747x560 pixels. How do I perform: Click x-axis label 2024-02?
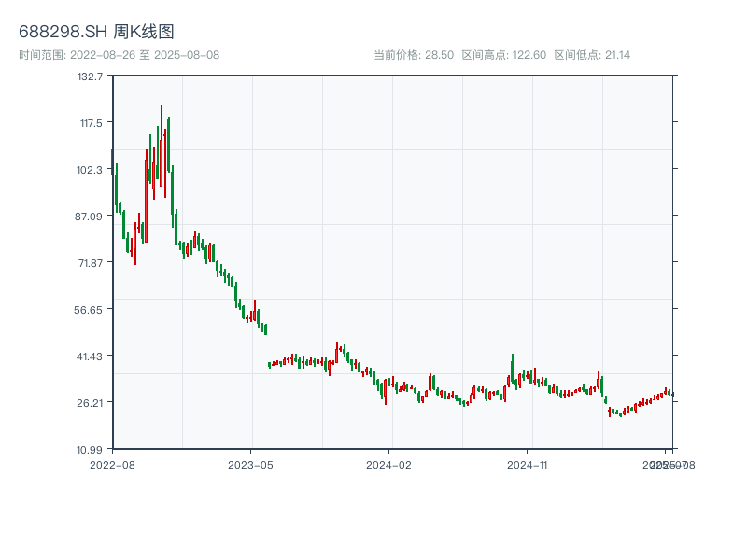[388, 465]
